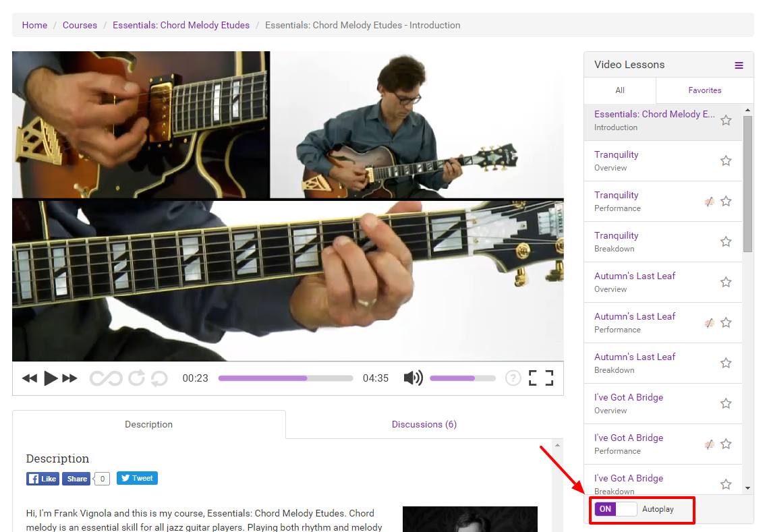
Task: Click the rewind icon in player controls
Action: coord(29,378)
